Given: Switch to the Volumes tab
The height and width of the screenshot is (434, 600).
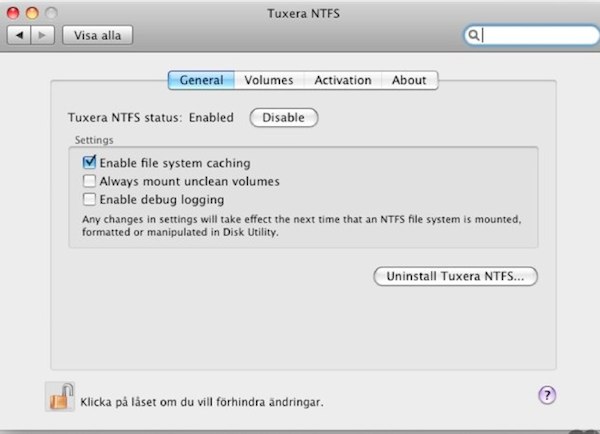Looking at the screenshot, I should pyautogui.click(x=269, y=80).
